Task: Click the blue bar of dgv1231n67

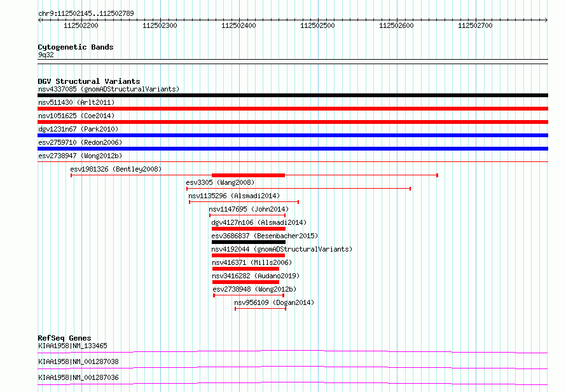Action: click(293, 135)
